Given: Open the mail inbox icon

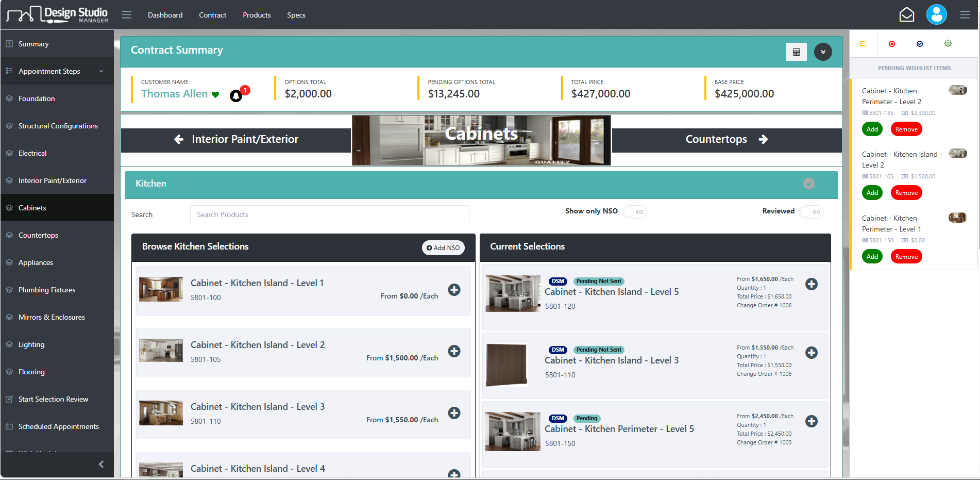Looking at the screenshot, I should [906, 15].
